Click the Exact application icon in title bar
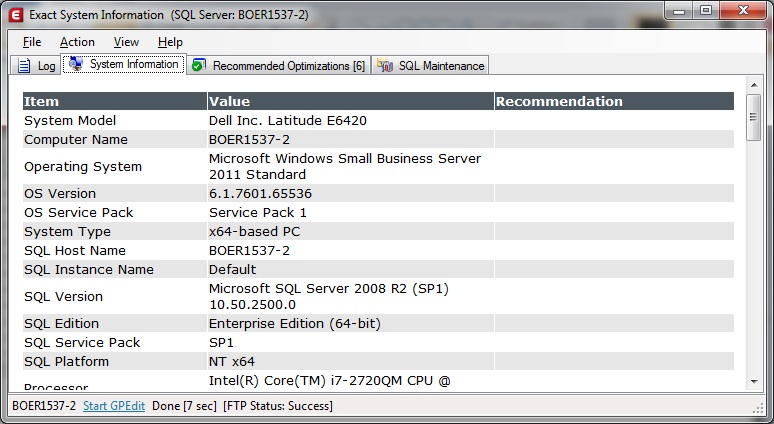This screenshot has width=774, height=424. (x=16, y=15)
